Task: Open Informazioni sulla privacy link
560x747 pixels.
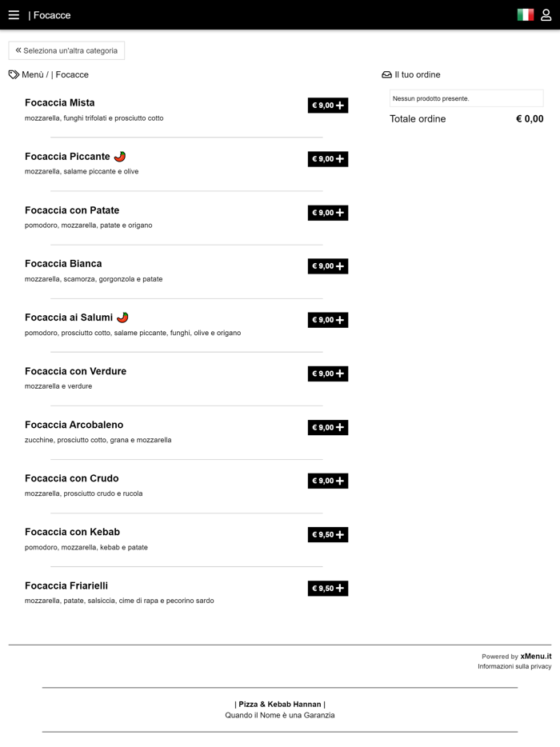Action: tap(514, 666)
